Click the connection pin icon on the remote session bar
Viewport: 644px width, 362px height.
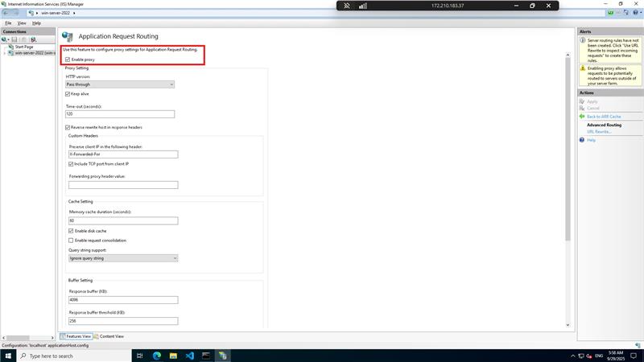[x=347, y=6]
